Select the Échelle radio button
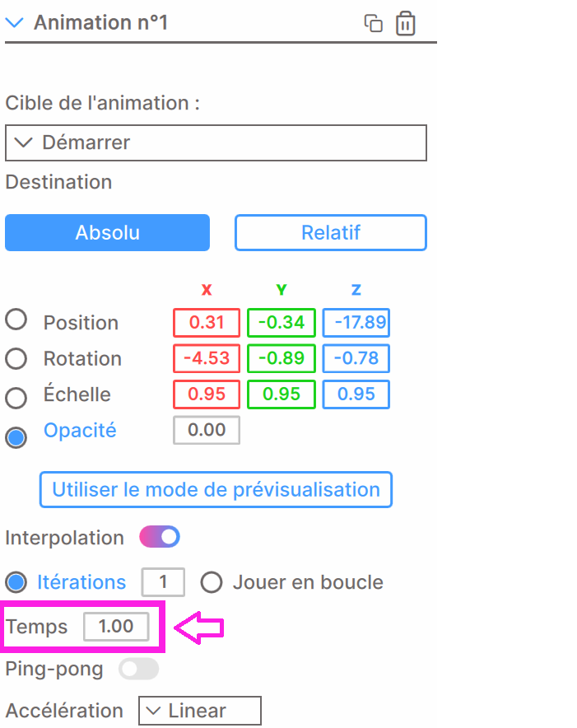This screenshot has height=728, width=577. [x=16, y=398]
